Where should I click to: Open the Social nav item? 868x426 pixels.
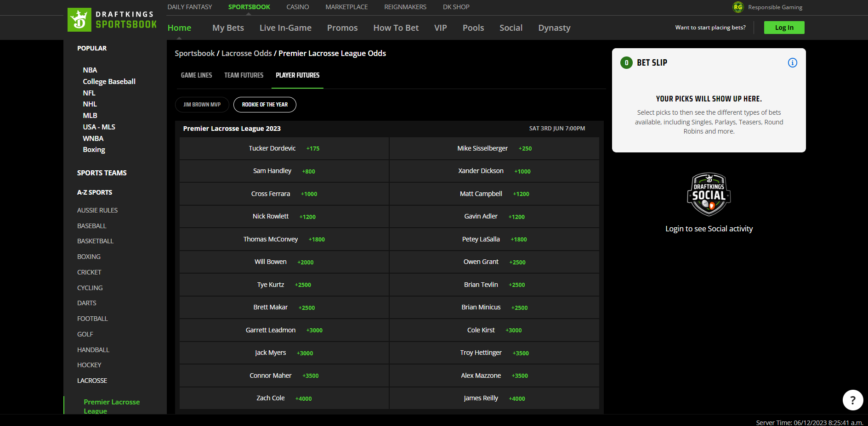(x=511, y=28)
